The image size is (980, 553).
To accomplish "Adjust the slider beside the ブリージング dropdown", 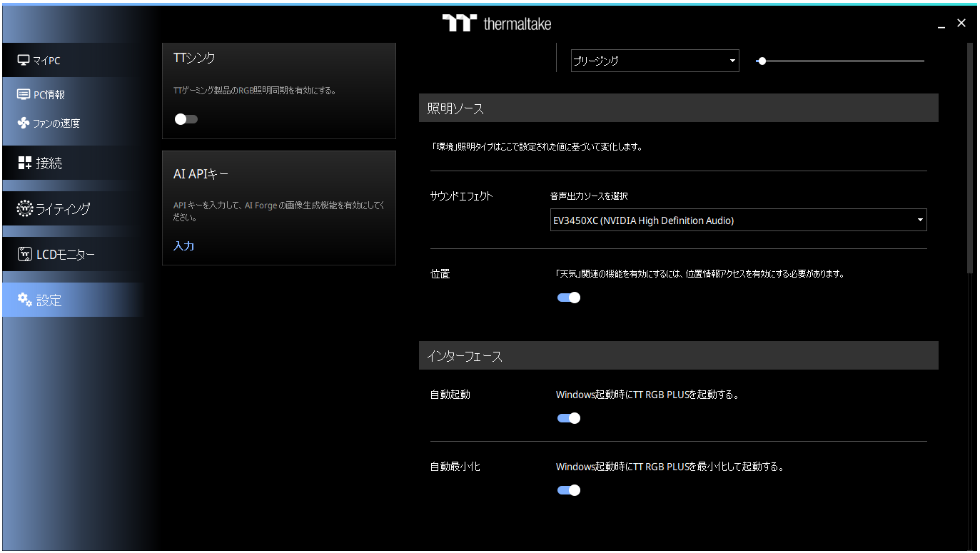I will [762, 61].
